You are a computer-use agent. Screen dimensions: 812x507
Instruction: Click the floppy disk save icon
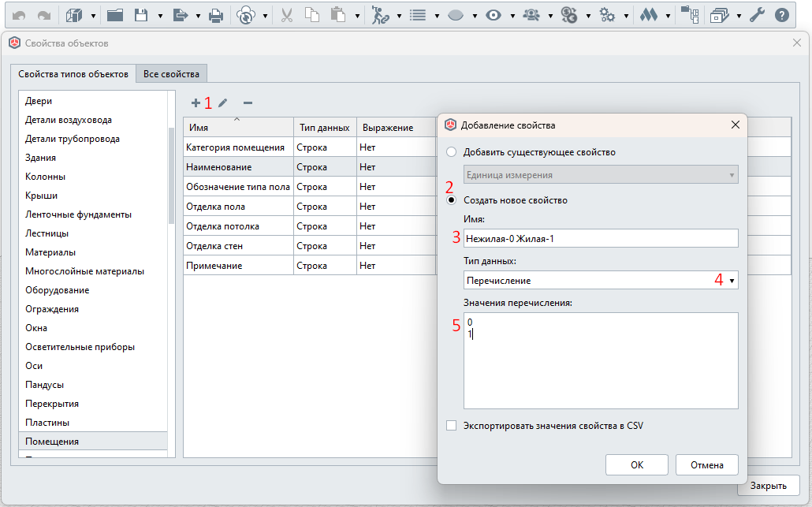141,16
